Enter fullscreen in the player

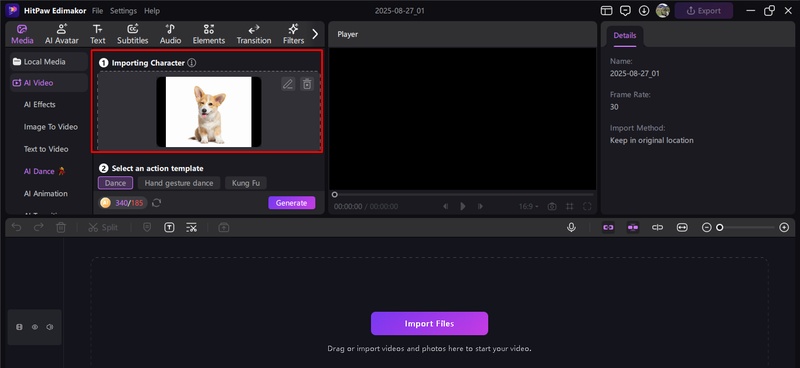coord(587,206)
